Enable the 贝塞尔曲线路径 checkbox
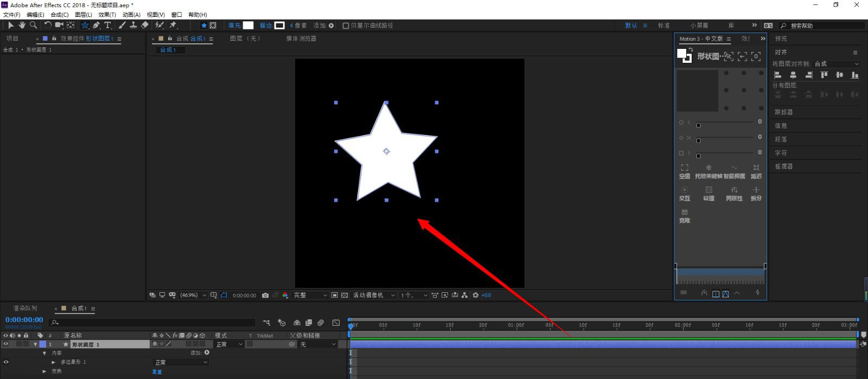Screen dimensions: 868x379 [x=346, y=25]
